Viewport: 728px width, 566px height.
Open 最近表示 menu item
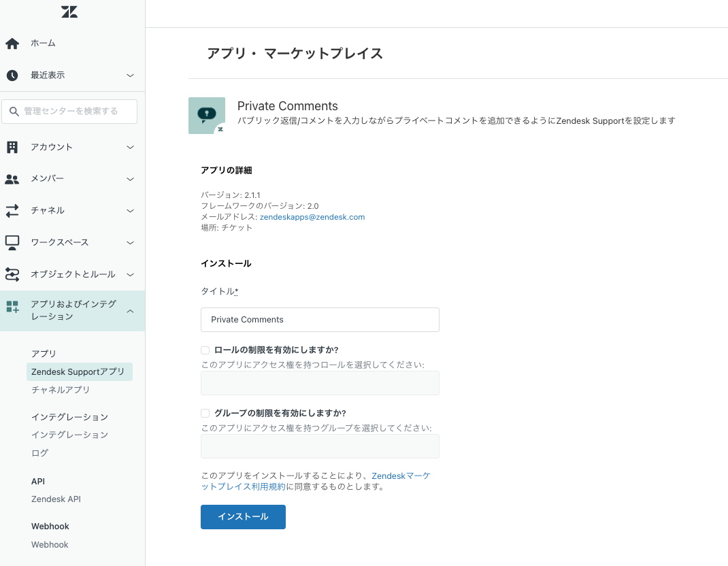click(48, 76)
